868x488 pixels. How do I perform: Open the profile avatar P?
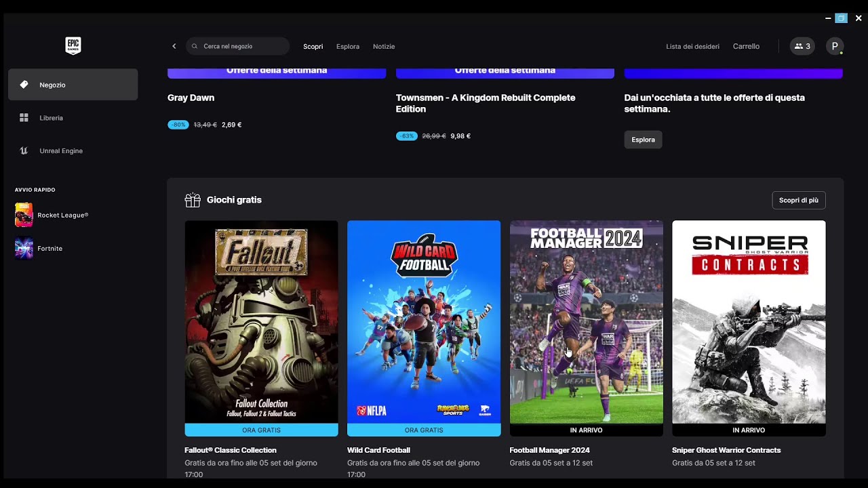coord(835,46)
